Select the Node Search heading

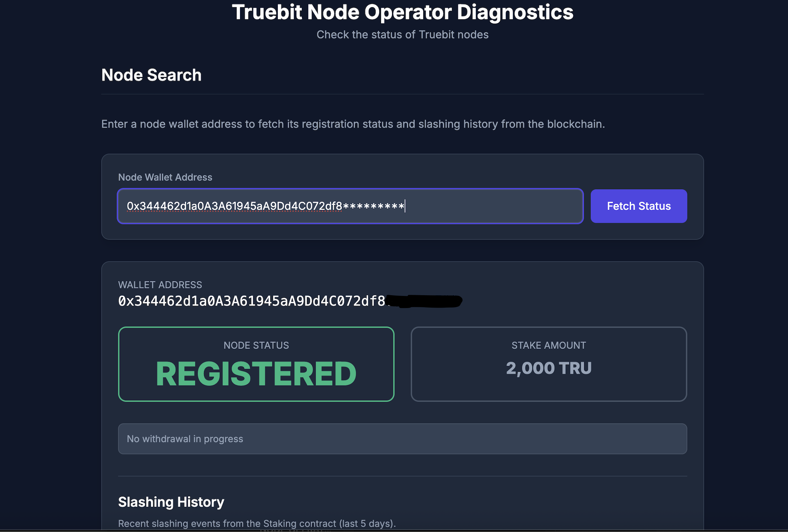151,75
